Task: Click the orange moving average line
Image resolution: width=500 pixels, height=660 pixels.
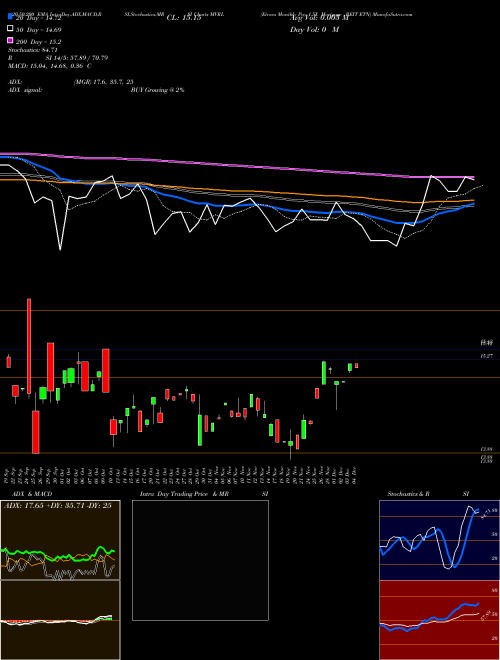Action: tap(236, 192)
